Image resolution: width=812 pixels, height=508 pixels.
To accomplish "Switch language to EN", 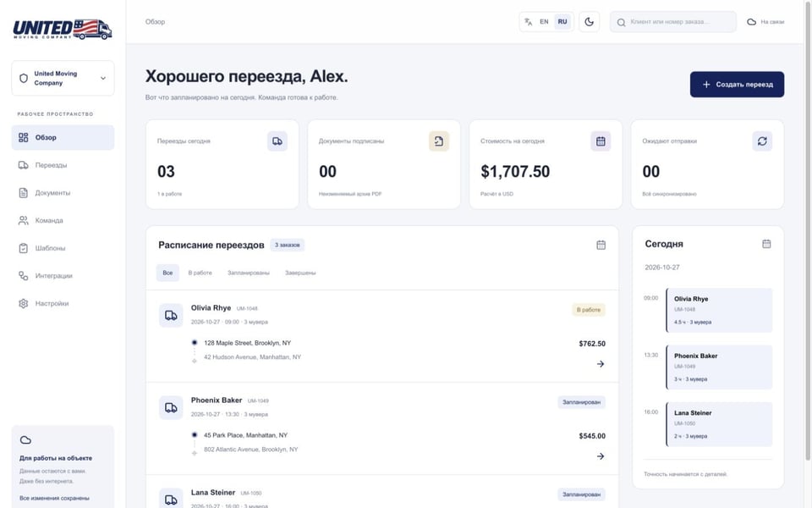I will 544,22.
